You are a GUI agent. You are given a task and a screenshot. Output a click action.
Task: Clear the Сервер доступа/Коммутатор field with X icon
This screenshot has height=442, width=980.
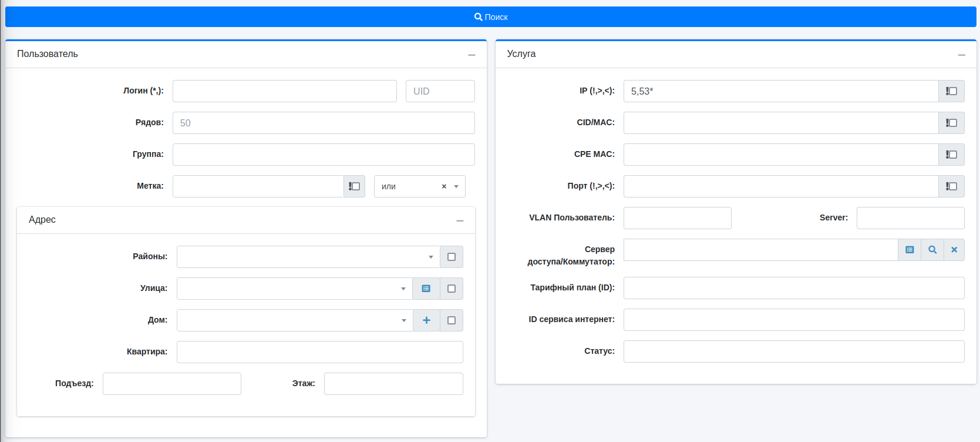coord(954,250)
